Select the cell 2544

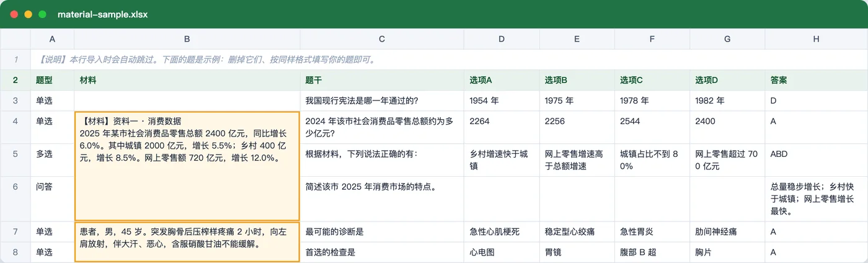tap(652, 127)
